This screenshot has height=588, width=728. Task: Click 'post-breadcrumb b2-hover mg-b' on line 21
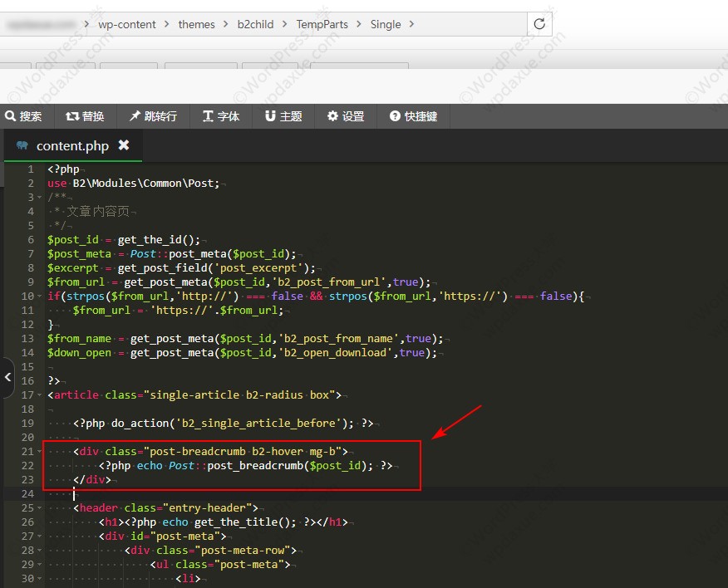[x=243, y=452]
